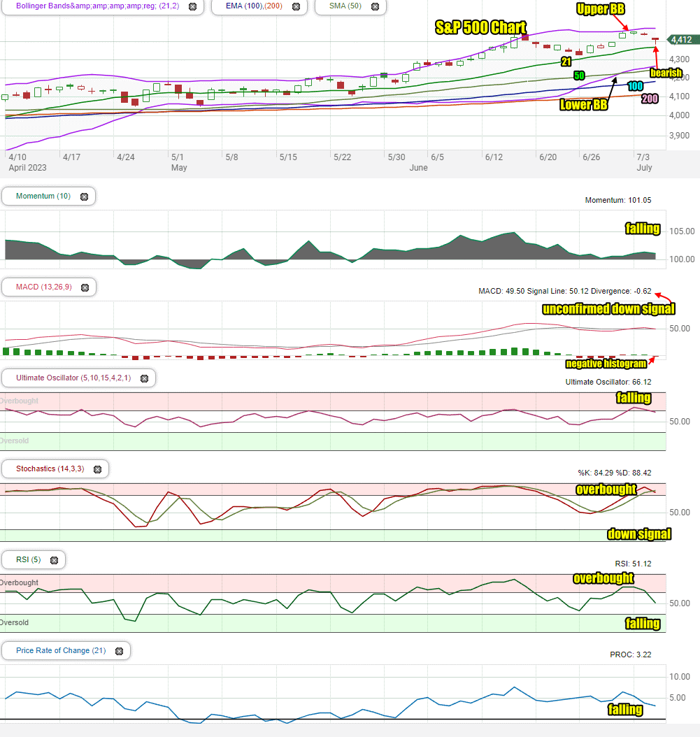
Task: Open the Momentum (10) indicator label
Action: pyautogui.click(x=43, y=196)
